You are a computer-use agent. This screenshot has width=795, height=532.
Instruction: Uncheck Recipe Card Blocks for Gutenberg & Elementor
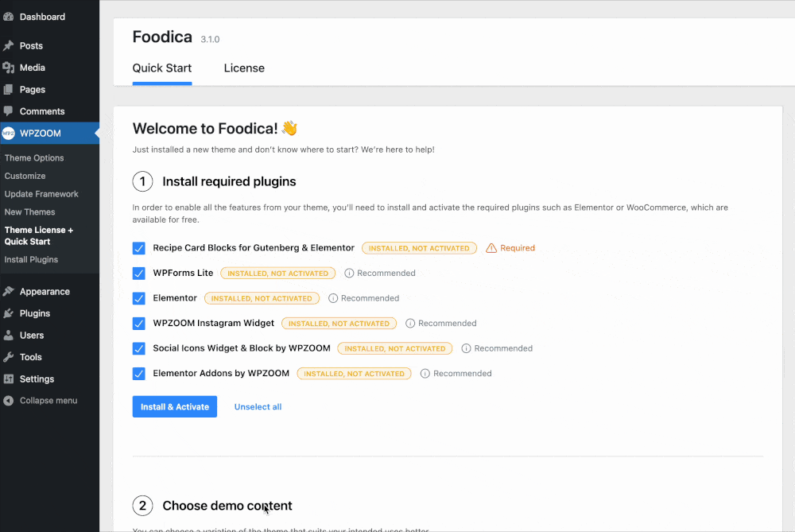coord(139,248)
